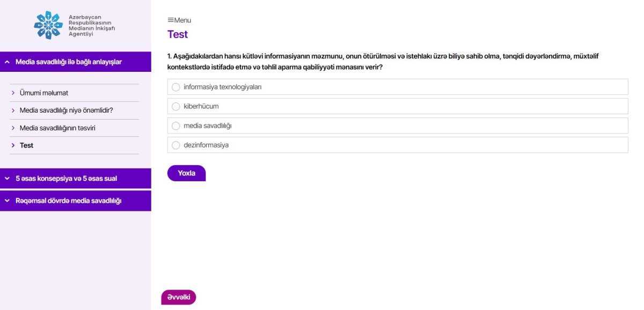Click chevron icon beside Ümumi məlumat
The image size is (644, 310).
point(13,93)
